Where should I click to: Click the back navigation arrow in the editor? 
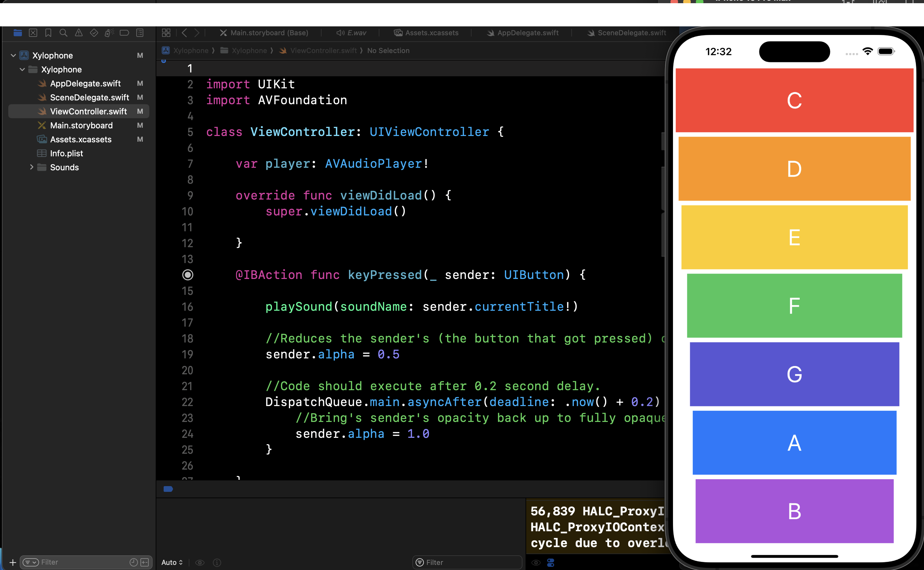[x=184, y=33]
